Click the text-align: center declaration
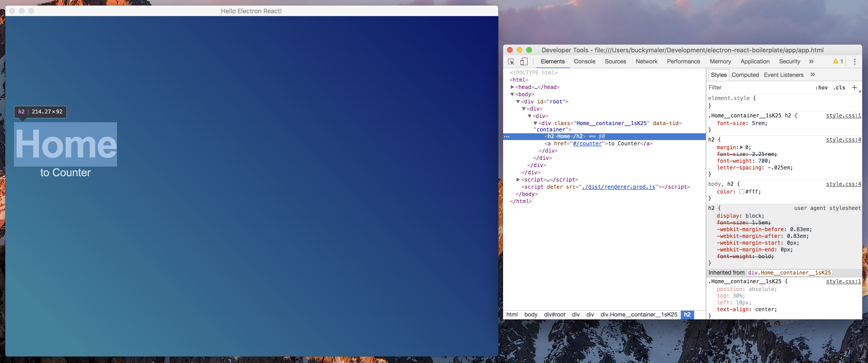This screenshot has height=363, width=868. (747, 309)
